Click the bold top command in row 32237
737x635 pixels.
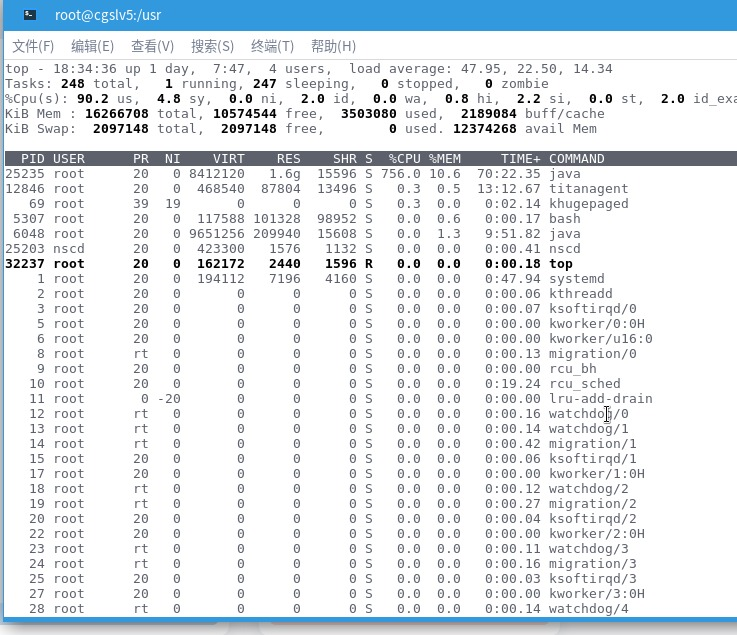561,264
